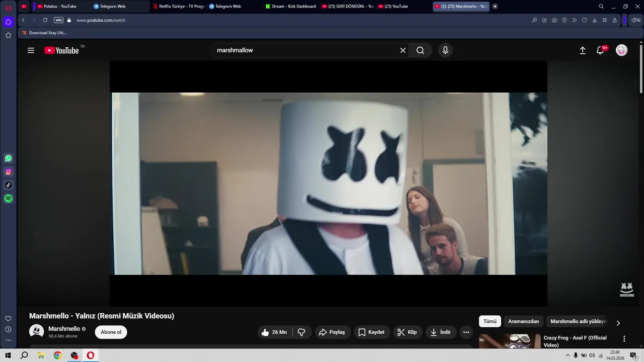Open options for Crazy Frog video
Image resolution: width=644 pixels, height=362 pixels.
click(x=624, y=339)
